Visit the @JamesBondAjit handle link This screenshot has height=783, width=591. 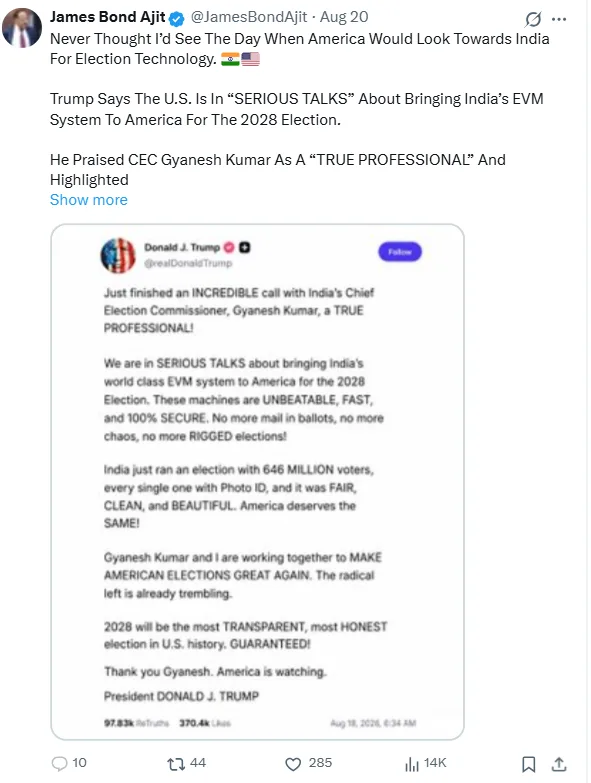point(249,17)
